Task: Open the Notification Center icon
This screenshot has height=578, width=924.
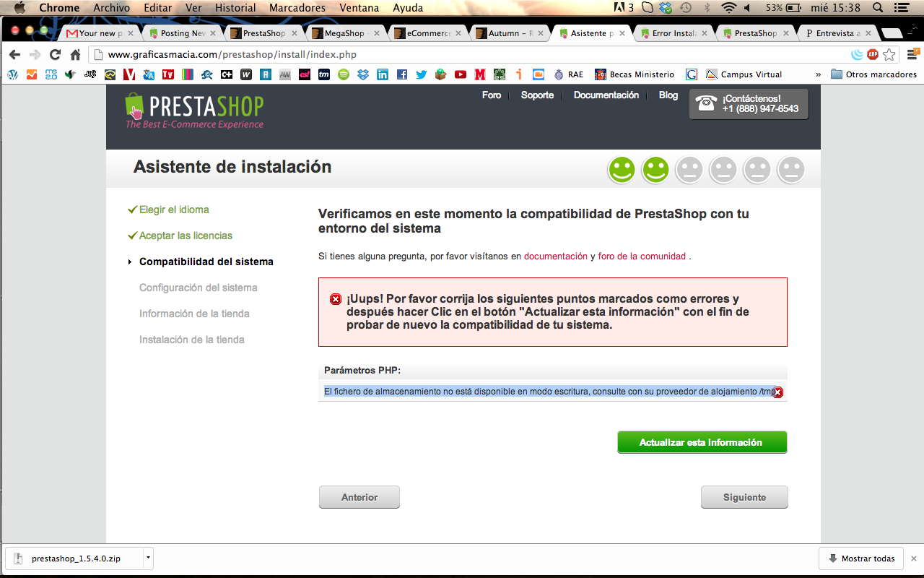Action: [x=902, y=8]
